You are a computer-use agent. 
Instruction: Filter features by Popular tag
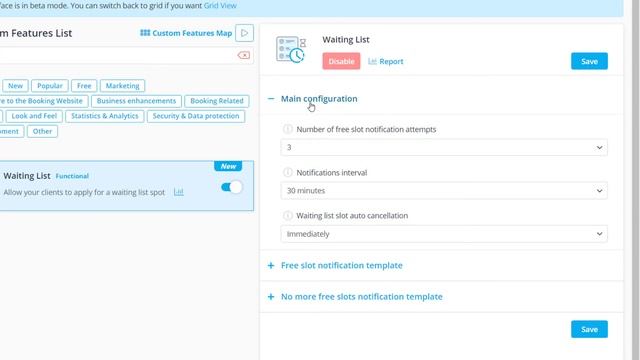50,86
